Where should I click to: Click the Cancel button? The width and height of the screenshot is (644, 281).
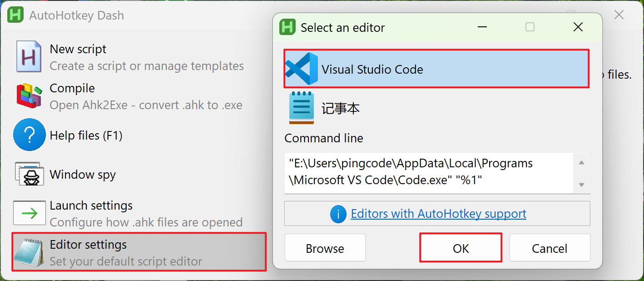click(x=550, y=248)
